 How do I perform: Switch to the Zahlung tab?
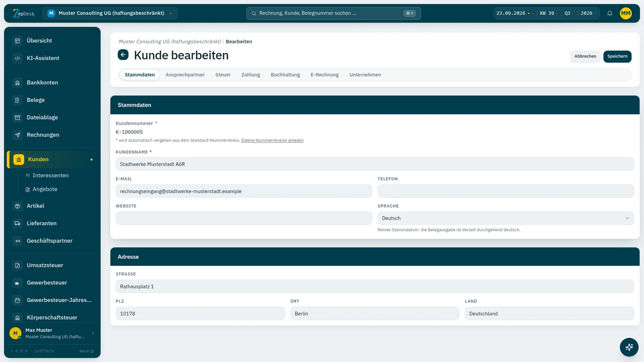[251, 75]
